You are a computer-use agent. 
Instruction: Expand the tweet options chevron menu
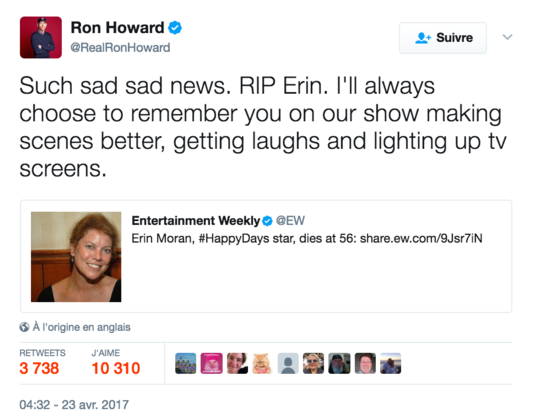coord(507,37)
